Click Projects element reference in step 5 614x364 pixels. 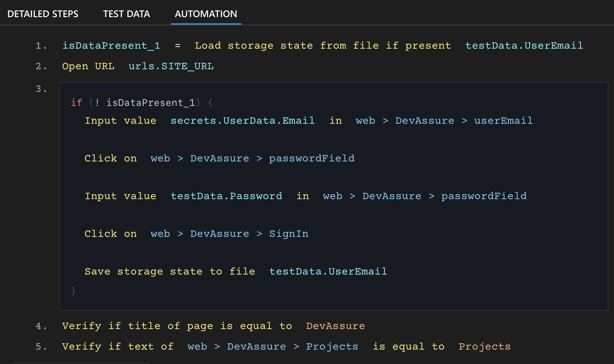pos(332,347)
